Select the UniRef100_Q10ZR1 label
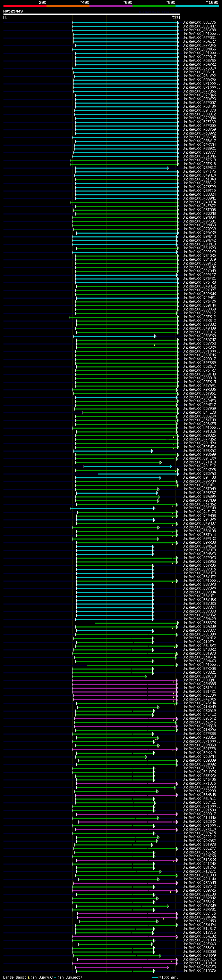The image size is (222, 980). click(x=199, y=642)
